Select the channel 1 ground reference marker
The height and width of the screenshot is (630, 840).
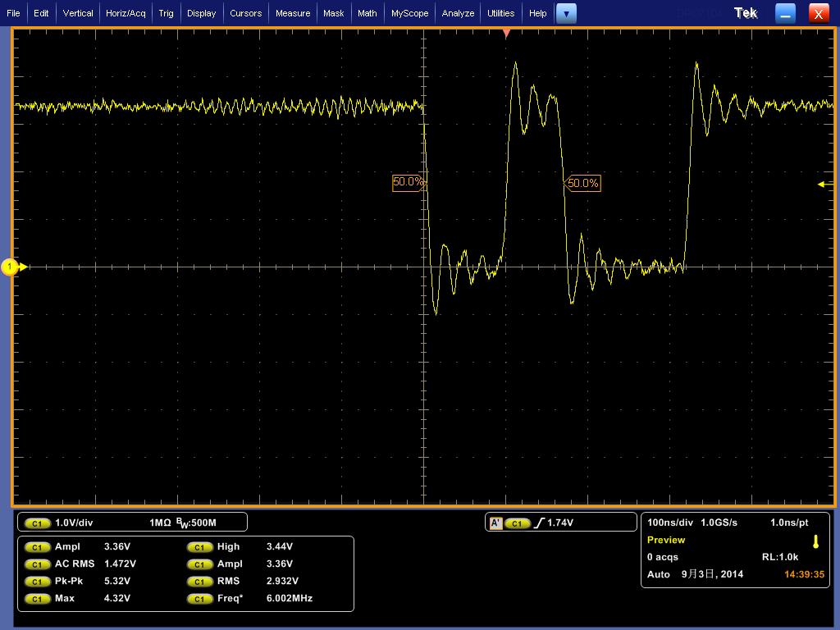coord(10,267)
